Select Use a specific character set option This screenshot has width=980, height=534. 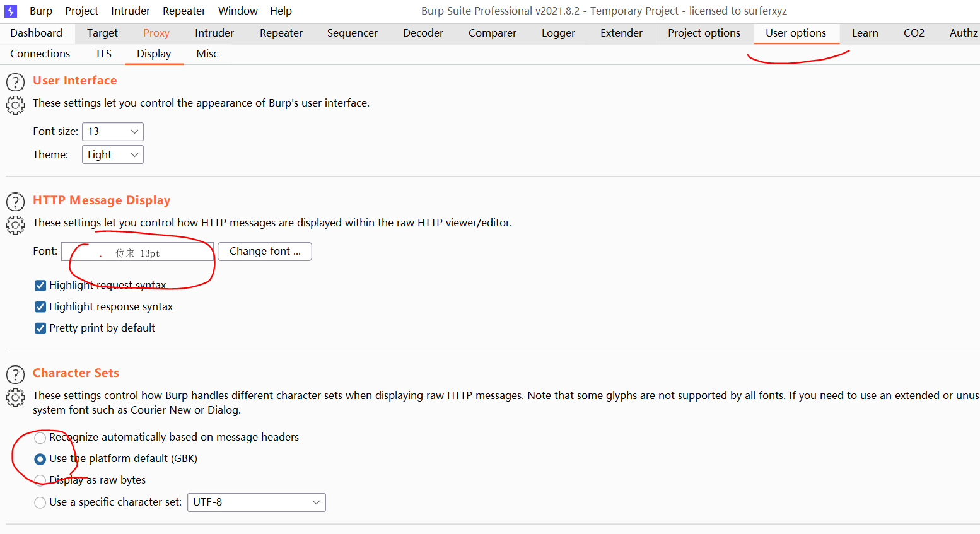[x=40, y=502]
